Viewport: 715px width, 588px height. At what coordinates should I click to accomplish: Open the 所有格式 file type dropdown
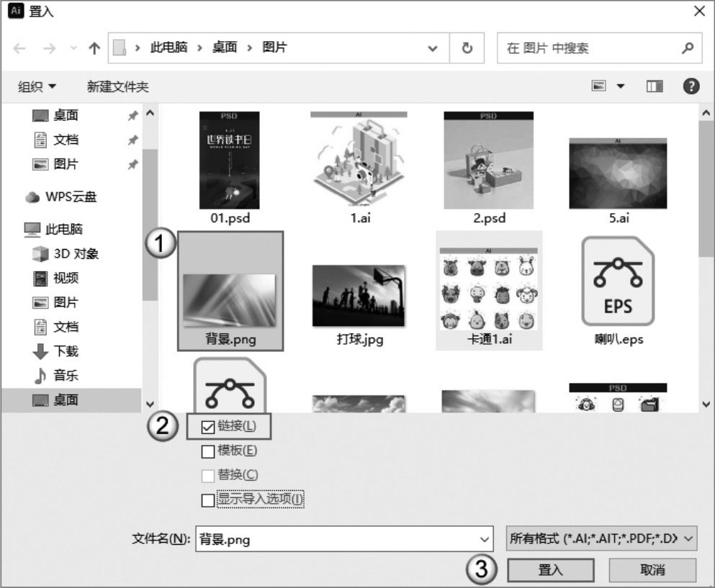pos(601,538)
